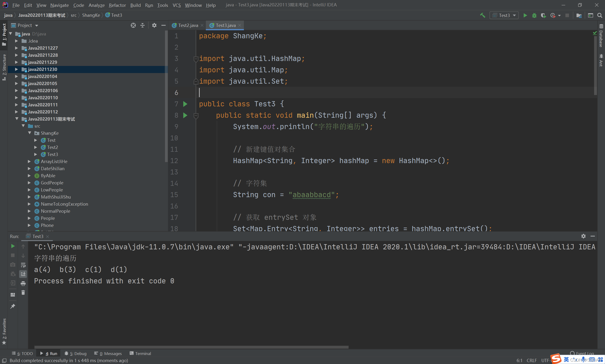605x364 pixels.
Task: Clear console output with trash icon
Action: [23, 293]
